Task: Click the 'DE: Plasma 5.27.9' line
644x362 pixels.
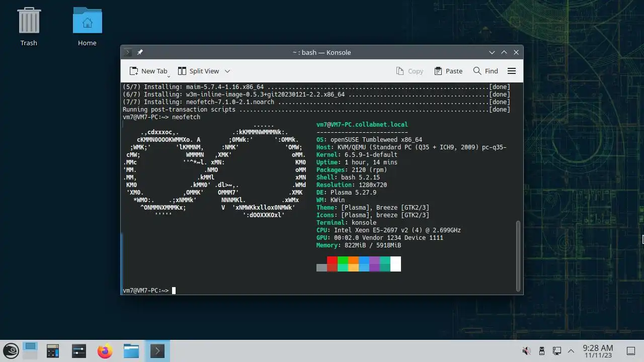Action: point(346,193)
